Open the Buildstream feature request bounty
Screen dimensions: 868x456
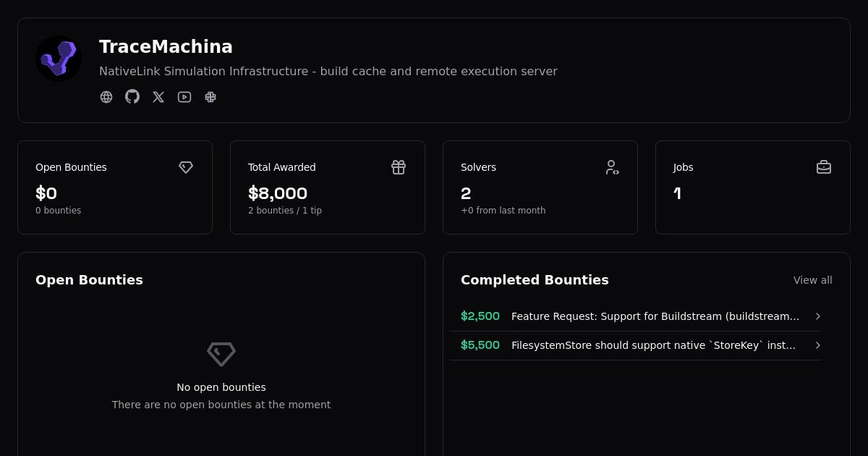[x=655, y=316]
